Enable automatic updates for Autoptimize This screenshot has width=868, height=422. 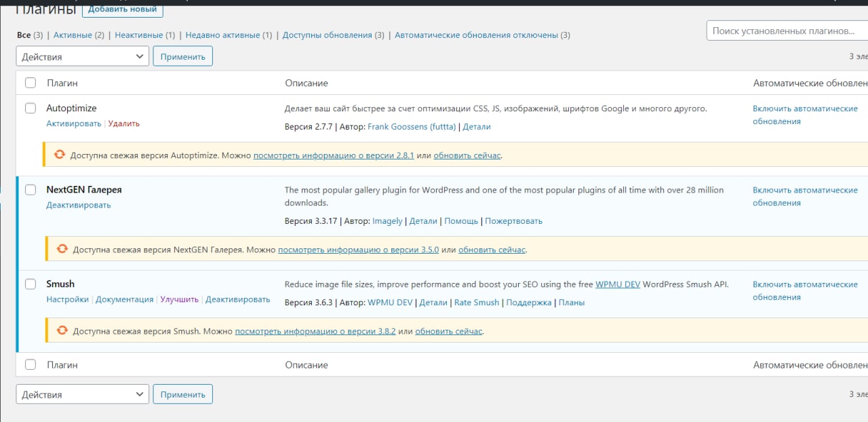point(805,115)
